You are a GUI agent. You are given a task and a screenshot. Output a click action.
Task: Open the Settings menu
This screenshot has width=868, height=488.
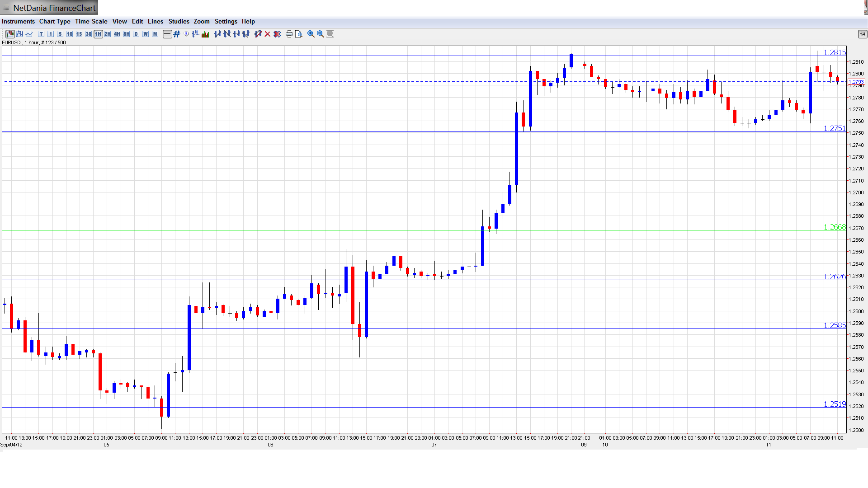tap(226, 21)
